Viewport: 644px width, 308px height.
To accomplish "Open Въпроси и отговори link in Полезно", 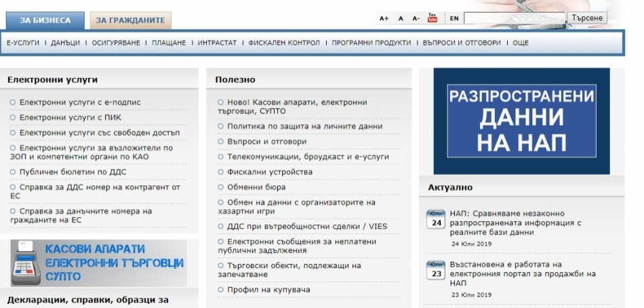I will point(267,142).
